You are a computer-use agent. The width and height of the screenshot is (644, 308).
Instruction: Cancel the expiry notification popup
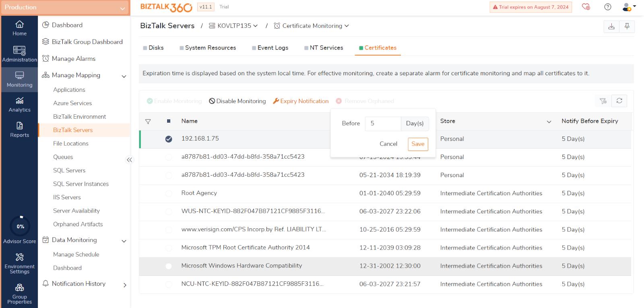(388, 144)
